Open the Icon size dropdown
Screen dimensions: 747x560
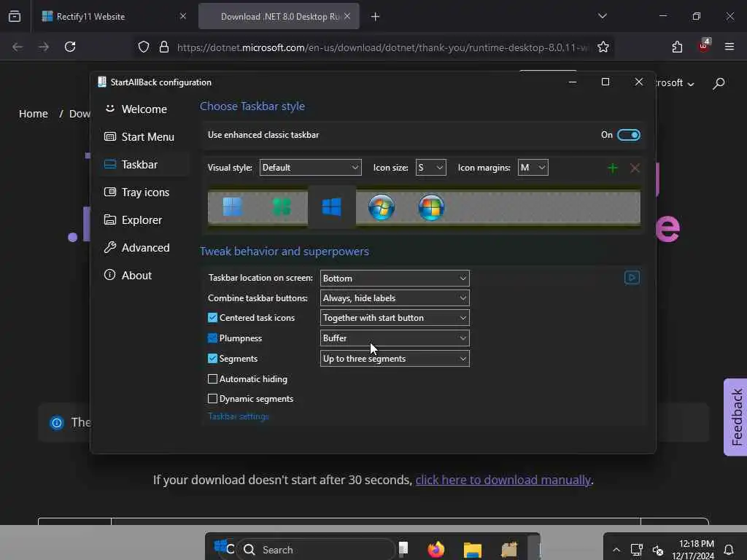coord(430,168)
